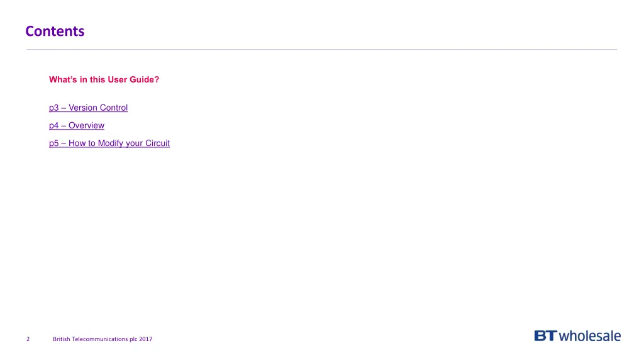Click the word wholesale in the logo

(x=589, y=336)
